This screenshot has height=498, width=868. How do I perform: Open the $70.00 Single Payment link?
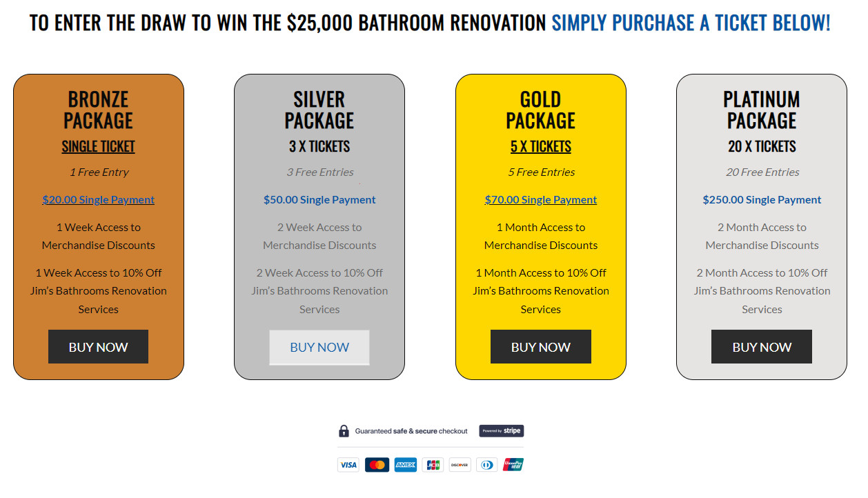(x=541, y=200)
